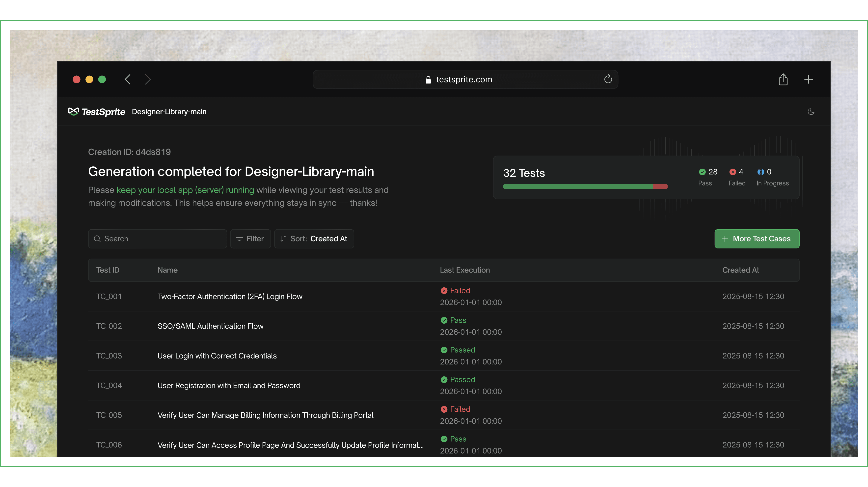868x487 pixels.
Task: Click the browser reload icon
Action: click(x=608, y=79)
